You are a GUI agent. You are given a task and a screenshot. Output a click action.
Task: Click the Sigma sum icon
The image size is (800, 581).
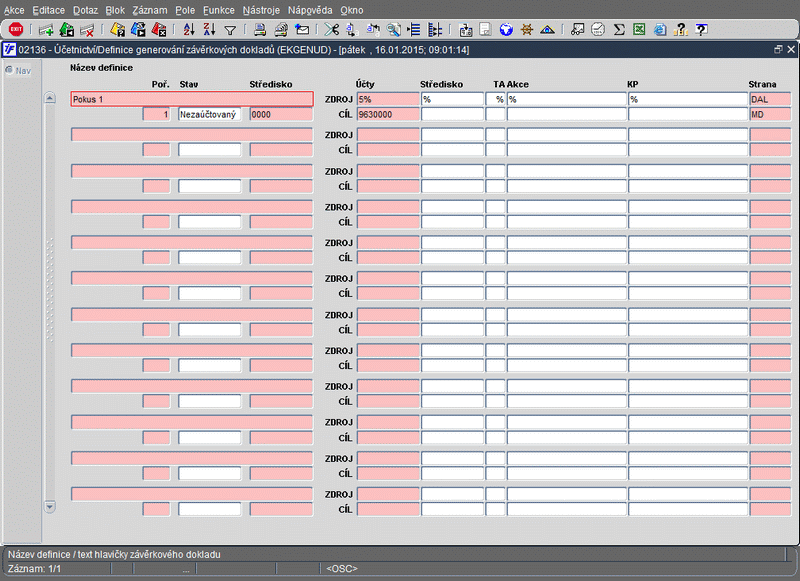tap(619, 30)
